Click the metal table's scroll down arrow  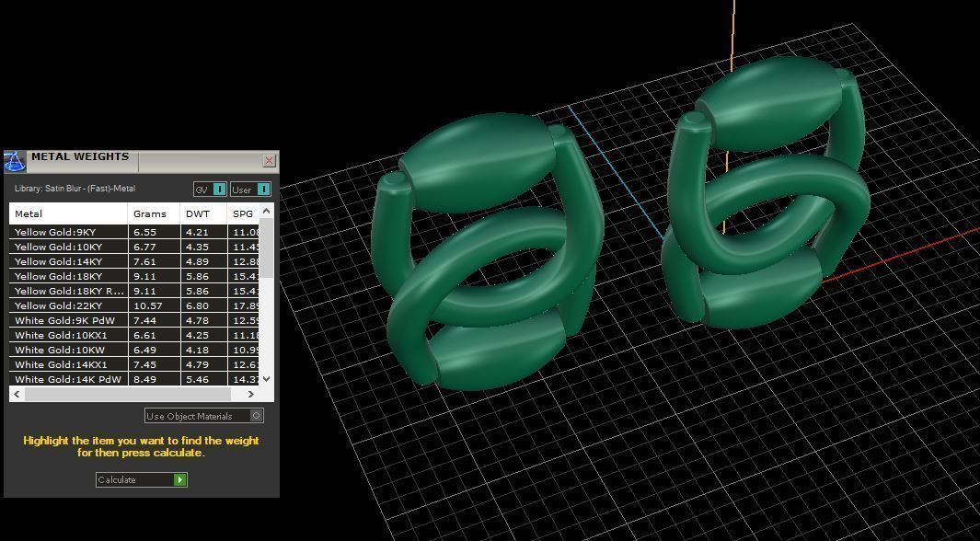(267, 378)
